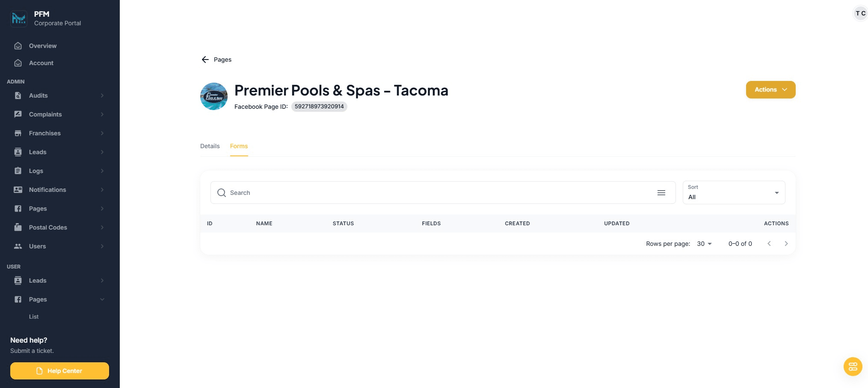The width and height of the screenshot is (868, 388).
Task: Switch to the Details tab
Action: [210, 146]
